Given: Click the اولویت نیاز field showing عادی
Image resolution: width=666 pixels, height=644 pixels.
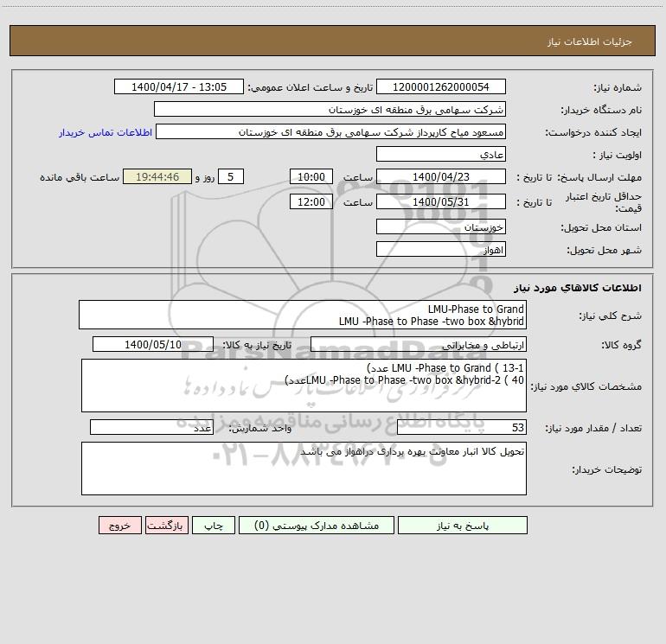Looking at the screenshot, I should [441, 154].
